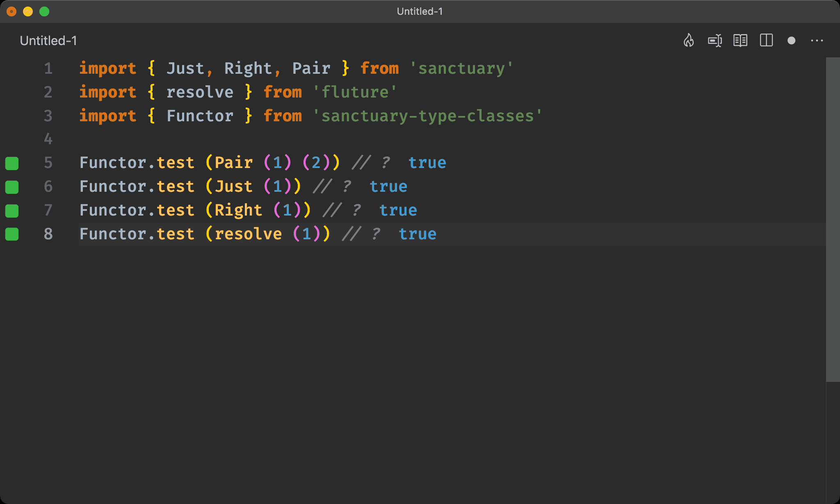Viewport: 840px width, 504px height.
Task: Expand the editor panel view icon
Action: 767,41
